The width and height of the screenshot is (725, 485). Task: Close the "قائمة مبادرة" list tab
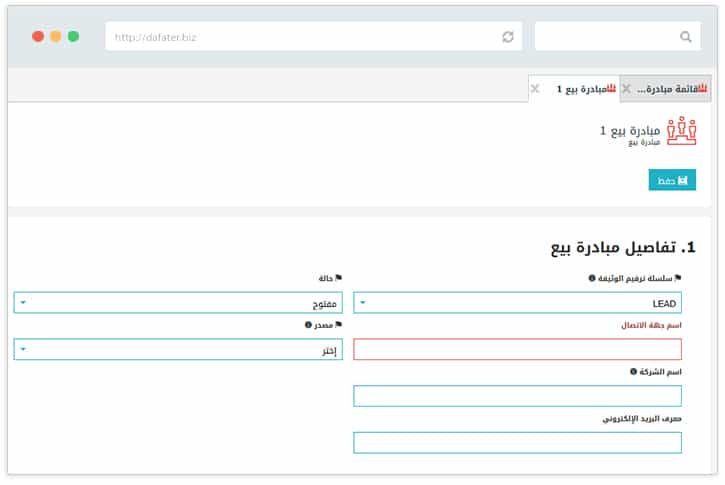click(626, 89)
